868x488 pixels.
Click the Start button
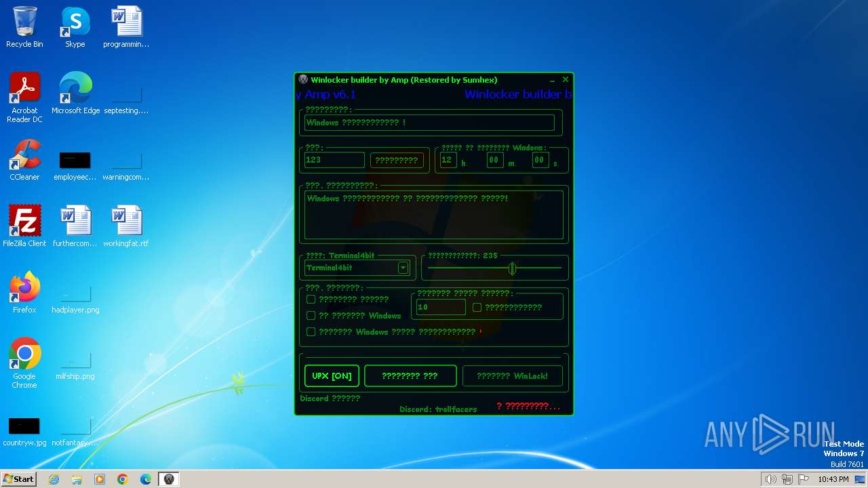point(18,479)
